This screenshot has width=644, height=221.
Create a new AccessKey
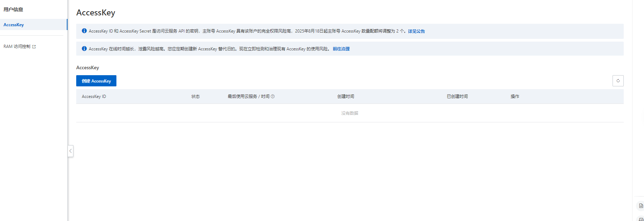(x=96, y=81)
